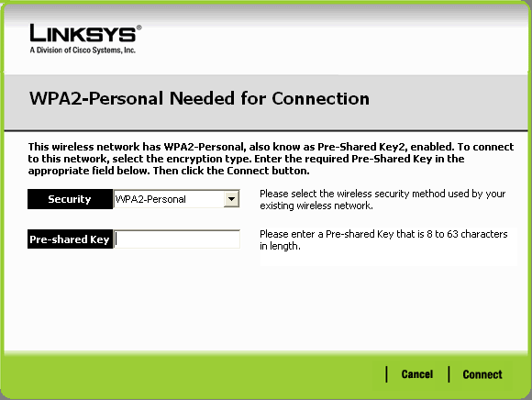Click the bold instruction paragraph about Pre-Shared Key2
Screen dimensions: 532x400
click(x=271, y=159)
